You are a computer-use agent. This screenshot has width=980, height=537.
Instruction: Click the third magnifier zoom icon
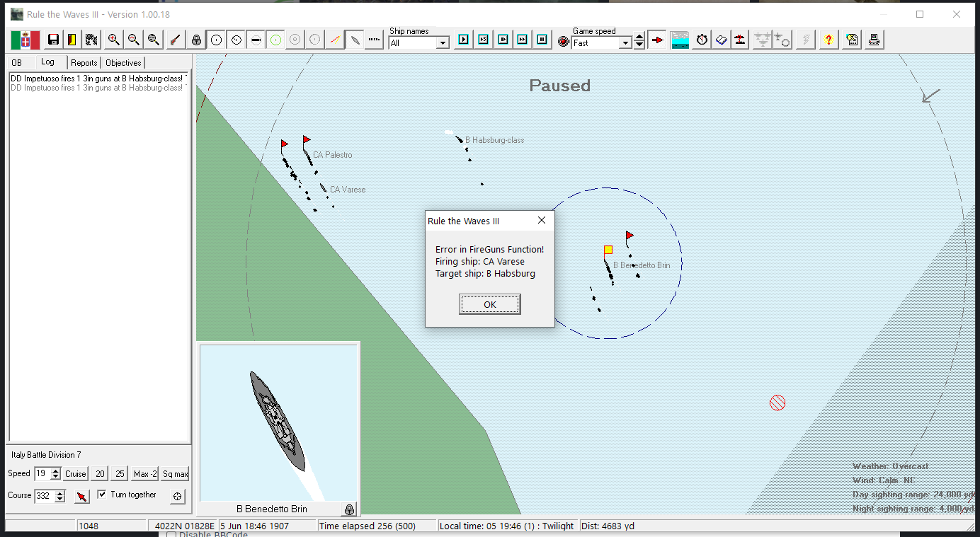153,40
